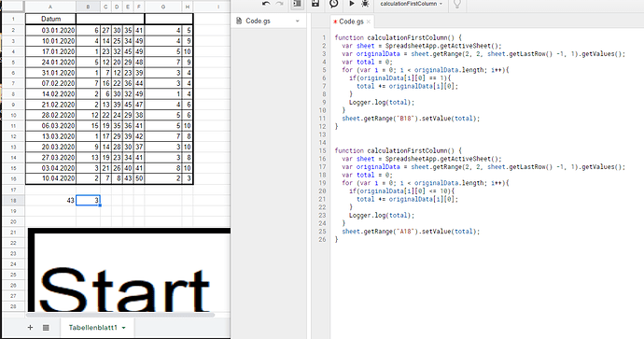This screenshot has height=339, width=644.
Task: Click code line with setValue B18
Action: point(411,119)
